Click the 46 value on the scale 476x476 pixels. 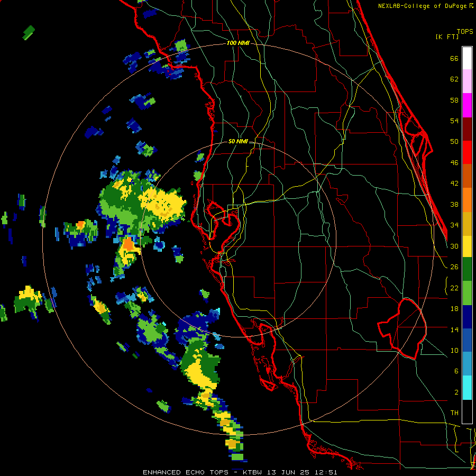454,163
